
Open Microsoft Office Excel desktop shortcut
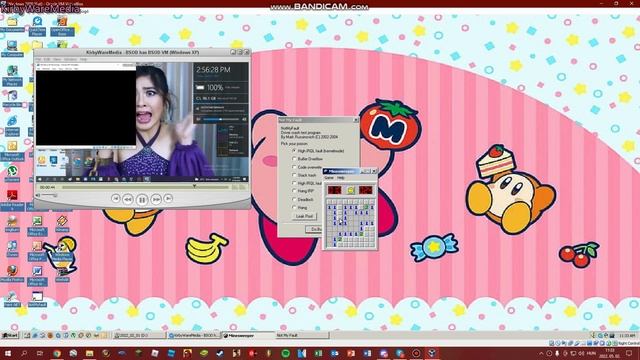coord(37,226)
